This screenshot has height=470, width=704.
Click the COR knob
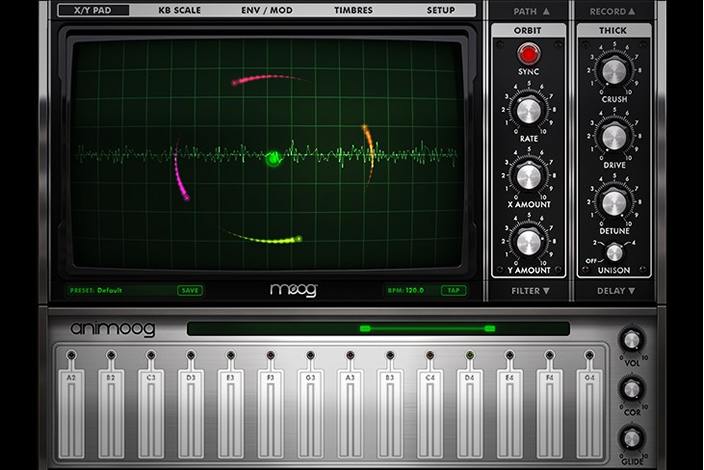point(632,389)
